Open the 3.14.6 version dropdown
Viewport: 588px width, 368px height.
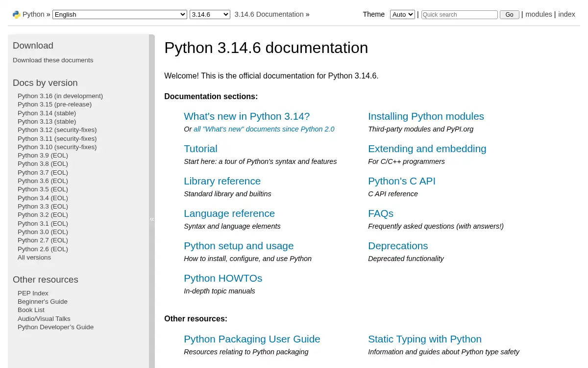210,15
